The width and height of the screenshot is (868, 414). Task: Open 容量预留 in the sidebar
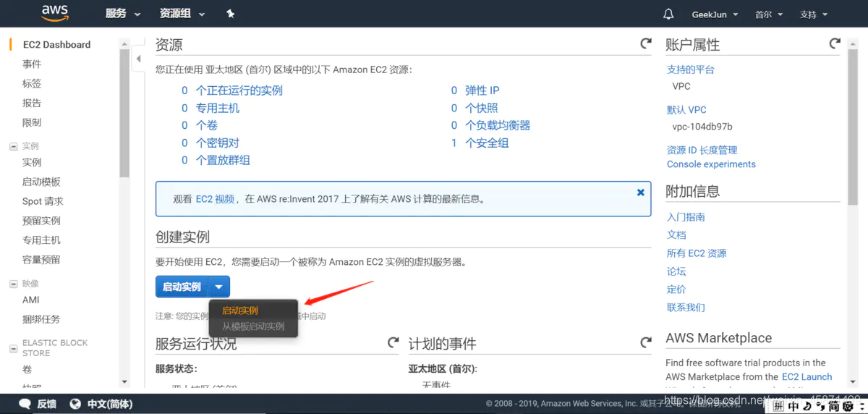tap(41, 260)
